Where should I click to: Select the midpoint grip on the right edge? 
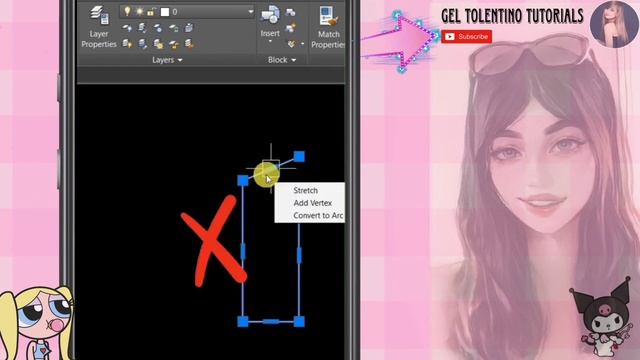(299, 256)
